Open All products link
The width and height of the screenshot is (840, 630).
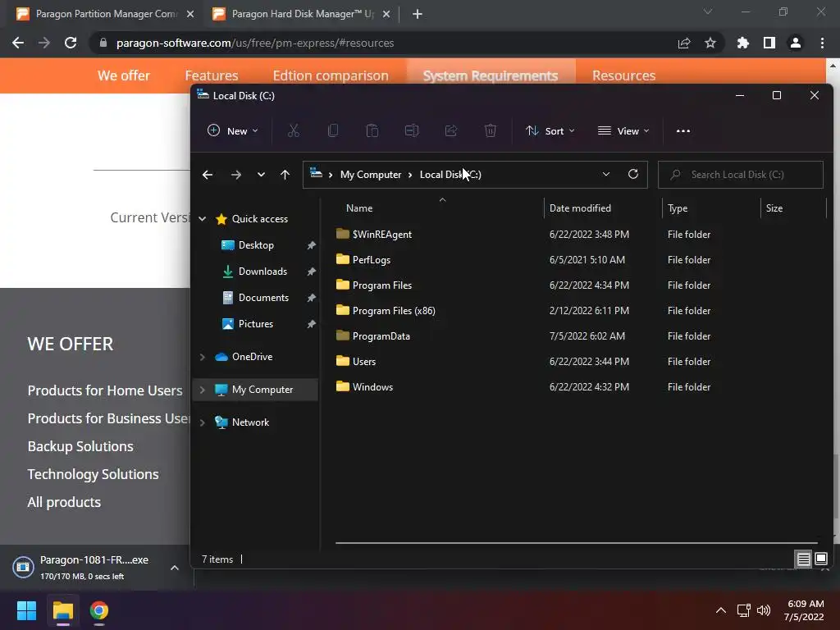click(64, 502)
